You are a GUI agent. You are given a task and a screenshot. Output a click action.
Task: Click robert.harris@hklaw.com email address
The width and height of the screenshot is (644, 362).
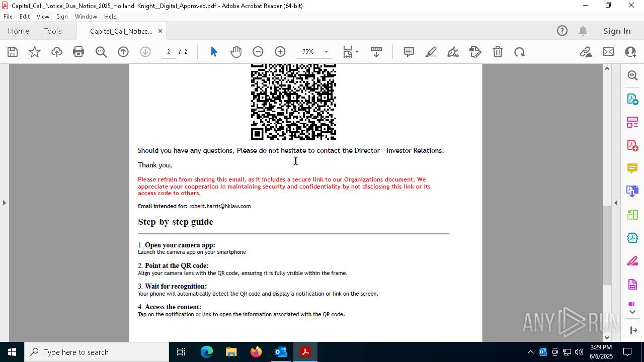click(x=220, y=206)
